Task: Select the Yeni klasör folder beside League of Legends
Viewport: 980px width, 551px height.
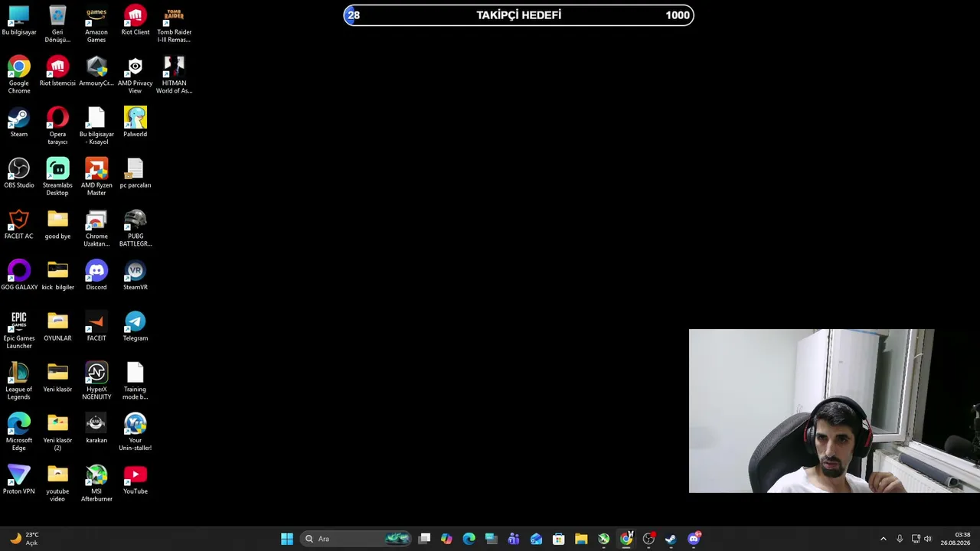Action: 57,378
